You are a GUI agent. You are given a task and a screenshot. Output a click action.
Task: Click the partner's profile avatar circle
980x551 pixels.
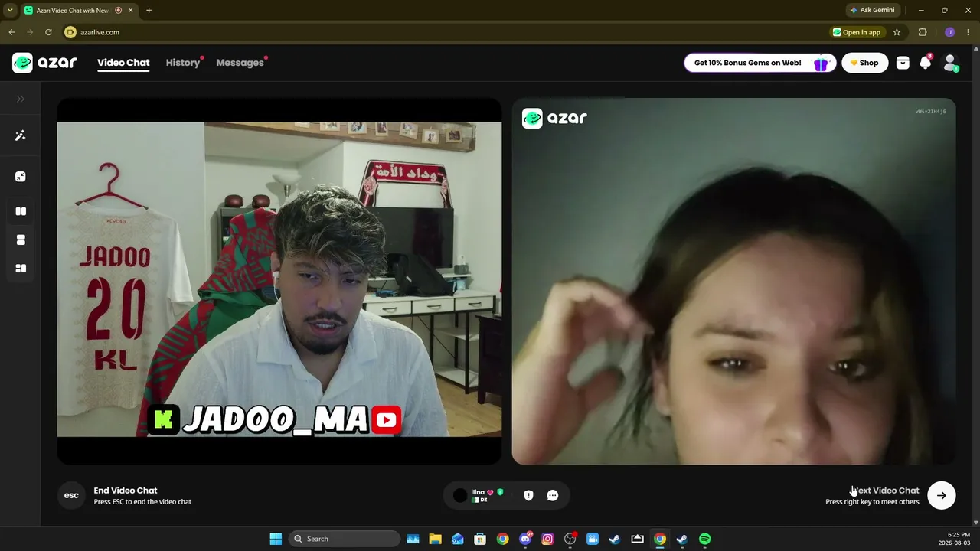tap(460, 495)
